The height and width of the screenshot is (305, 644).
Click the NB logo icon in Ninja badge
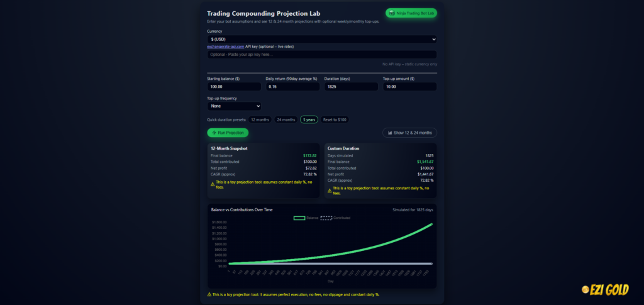392,13
